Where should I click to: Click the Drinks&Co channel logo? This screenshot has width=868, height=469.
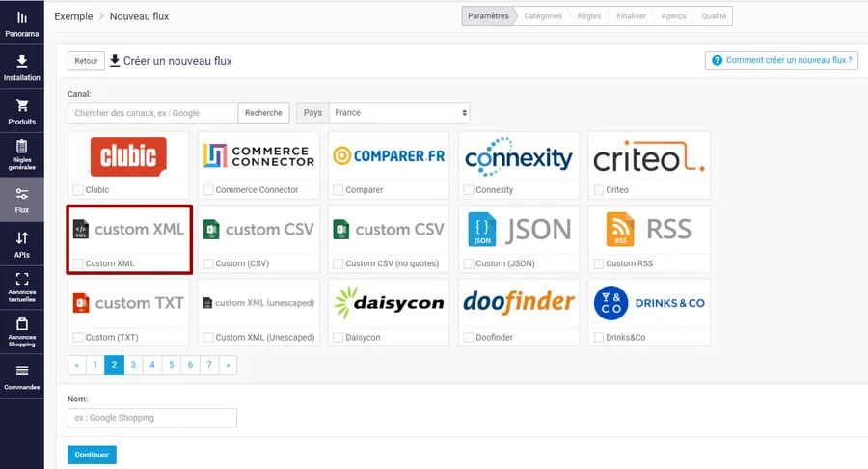coord(649,303)
